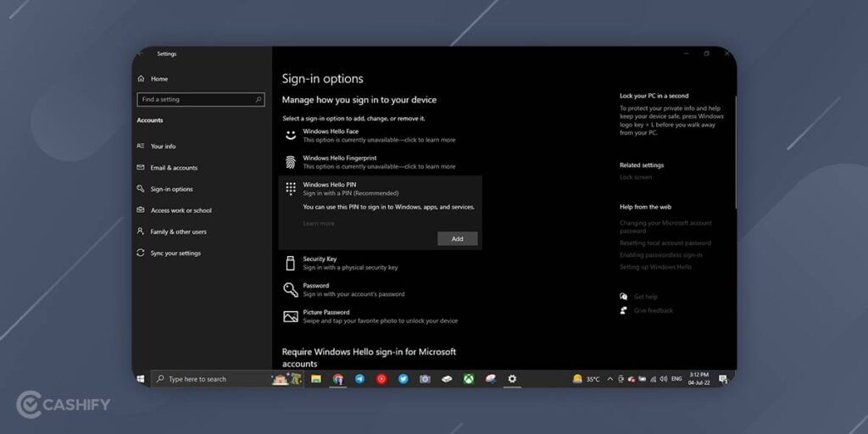Open the Xbox app from taskbar

469,379
